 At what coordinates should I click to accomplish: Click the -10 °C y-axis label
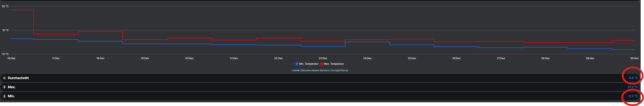[x=5, y=54]
